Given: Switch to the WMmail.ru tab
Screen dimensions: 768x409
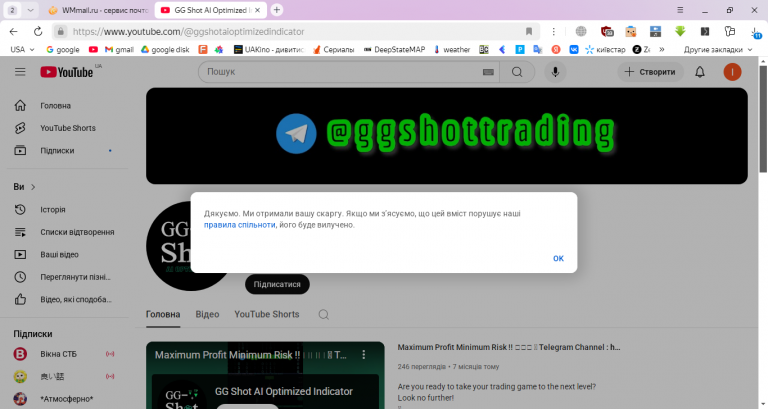Looking at the screenshot, I should [99, 10].
